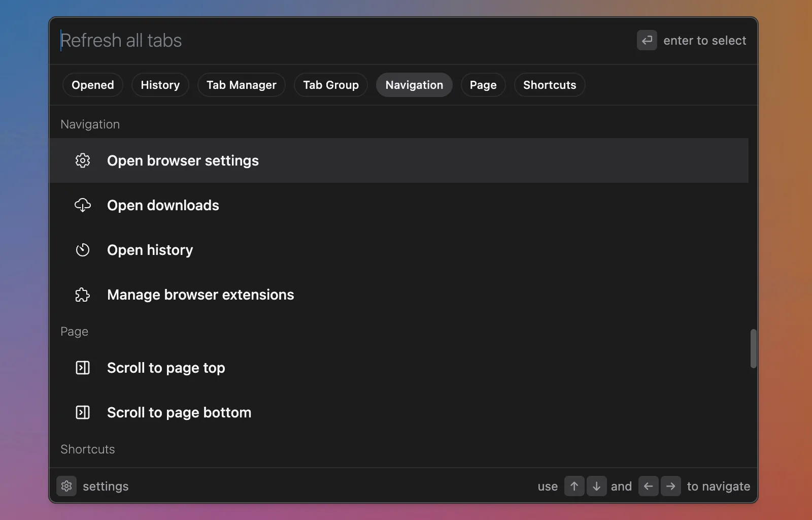Show the Shortcuts filter tab

pyautogui.click(x=550, y=85)
